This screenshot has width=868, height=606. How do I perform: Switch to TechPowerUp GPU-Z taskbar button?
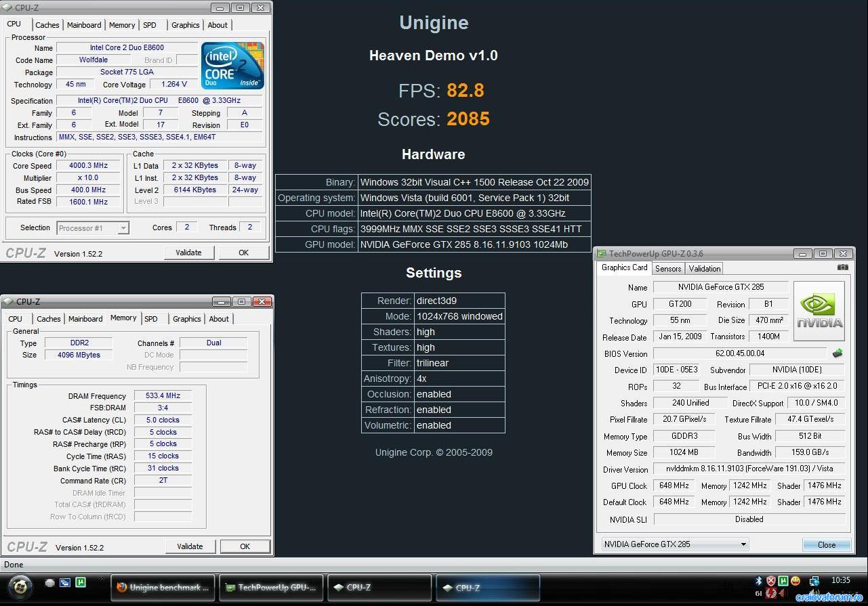(271, 588)
